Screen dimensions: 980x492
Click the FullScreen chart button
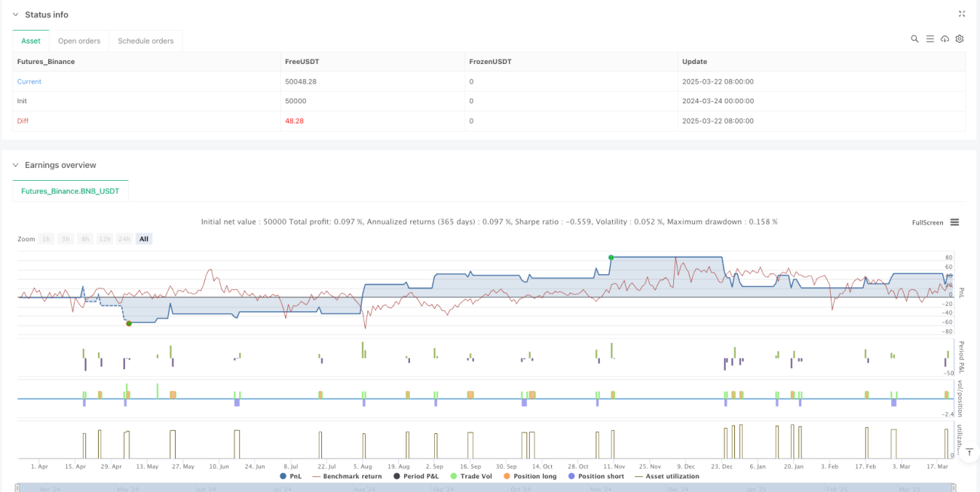coord(927,222)
